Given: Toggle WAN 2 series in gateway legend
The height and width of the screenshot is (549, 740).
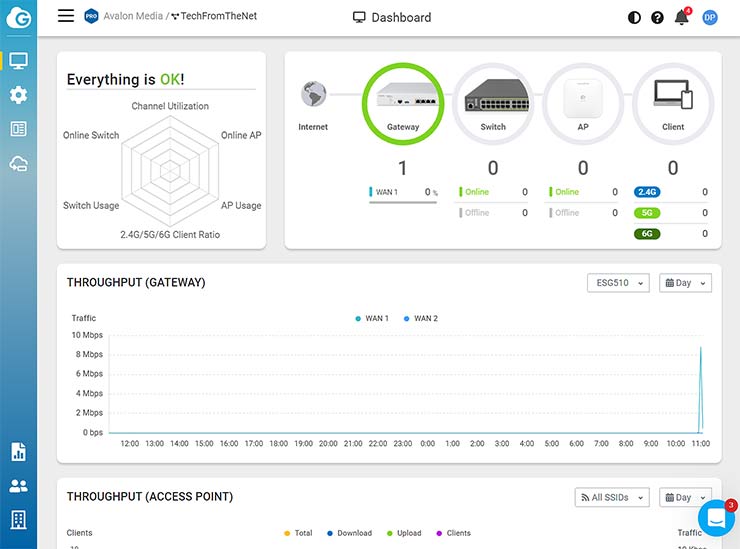Looking at the screenshot, I should (x=421, y=318).
